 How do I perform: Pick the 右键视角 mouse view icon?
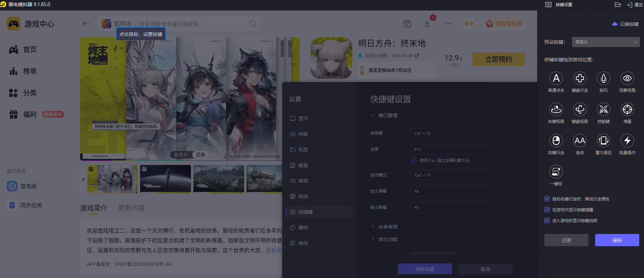pyautogui.click(x=556, y=109)
